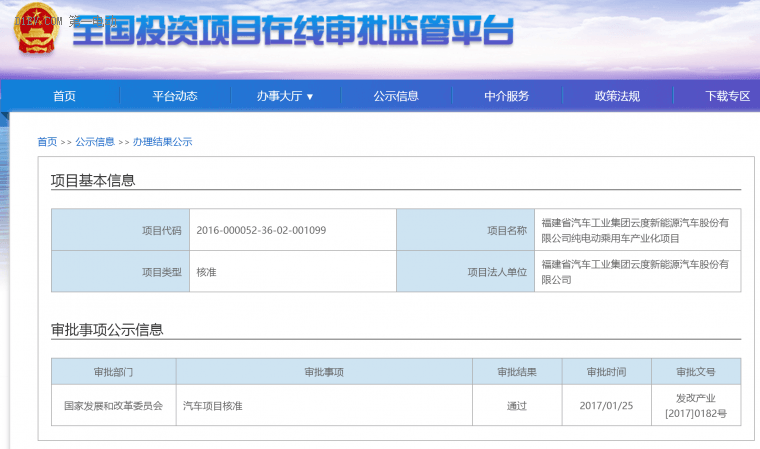Open the 首页 navigation tab
The width and height of the screenshot is (760, 449).
pyautogui.click(x=64, y=96)
